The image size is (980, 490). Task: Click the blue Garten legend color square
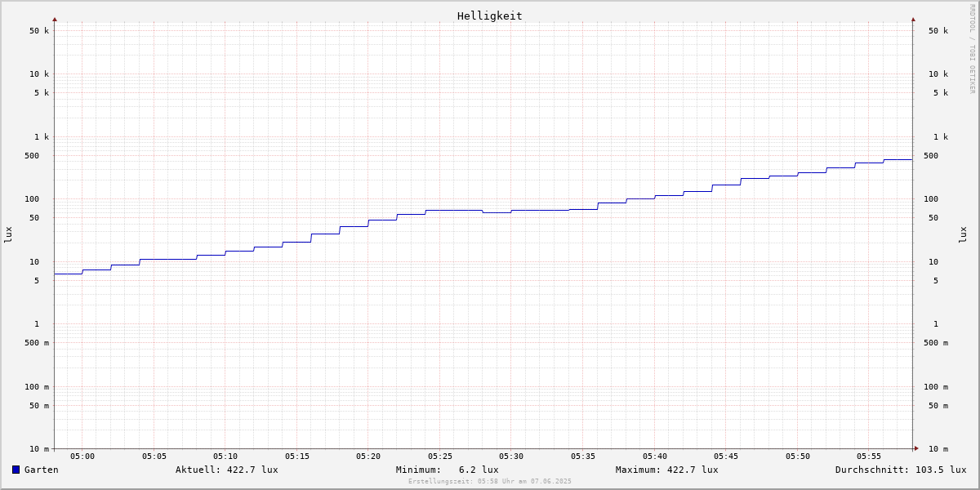[x=16, y=470]
